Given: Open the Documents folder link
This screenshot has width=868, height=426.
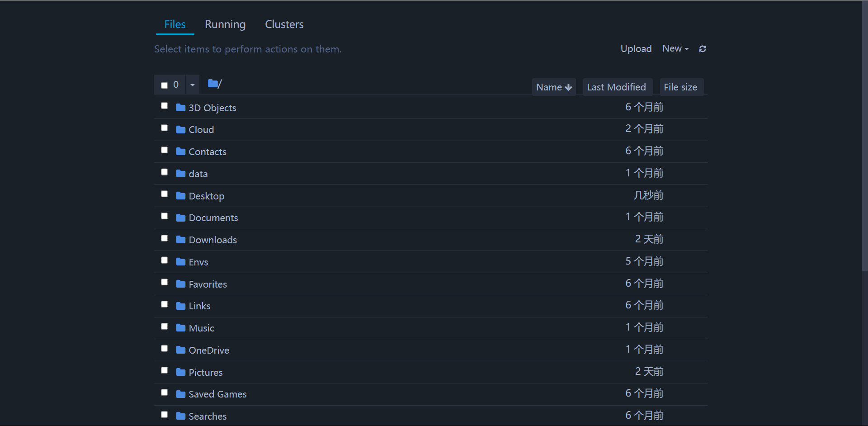Looking at the screenshot, I should point(213,218).
